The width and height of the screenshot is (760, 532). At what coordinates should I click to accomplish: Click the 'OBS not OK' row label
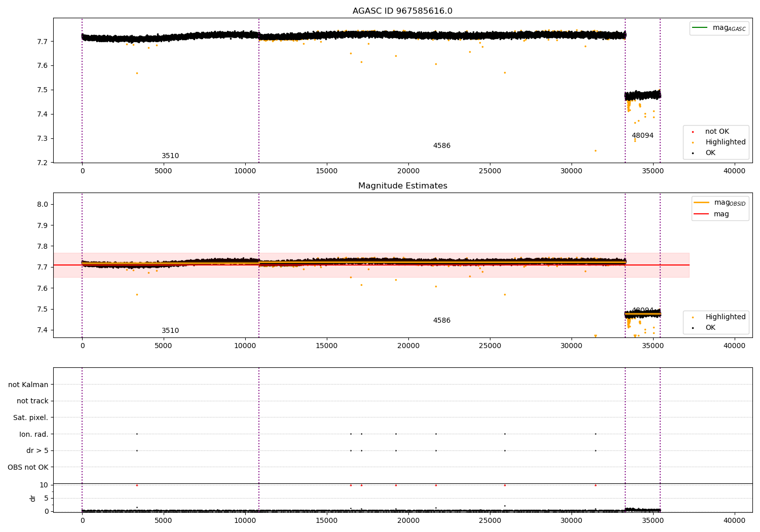click(x=28, y=467)
